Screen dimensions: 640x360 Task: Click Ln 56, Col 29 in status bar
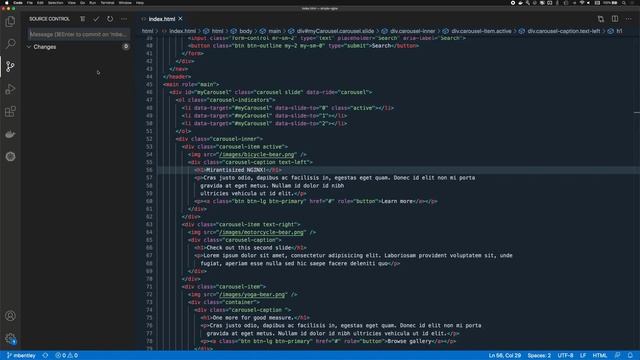click(504, 356)
